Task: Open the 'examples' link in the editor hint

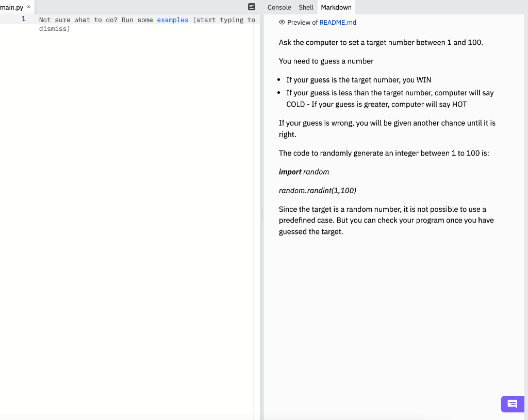Action: (x=172, y=20)
